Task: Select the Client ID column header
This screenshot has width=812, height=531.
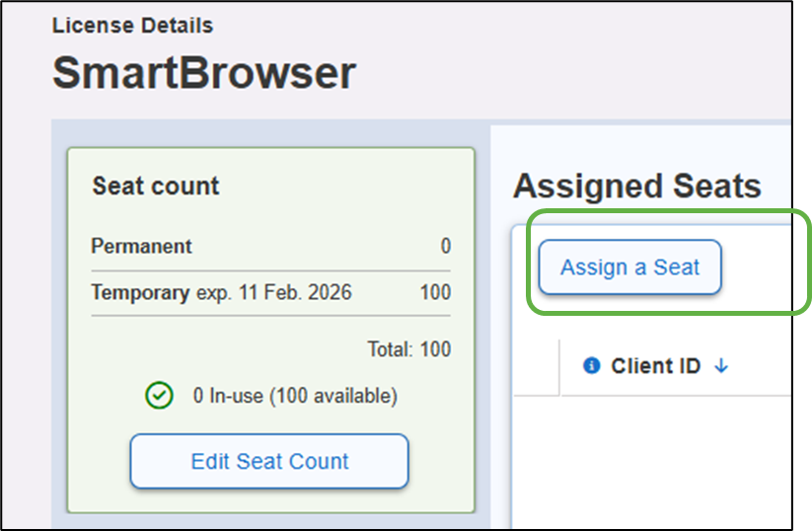Action: (655, 366)
